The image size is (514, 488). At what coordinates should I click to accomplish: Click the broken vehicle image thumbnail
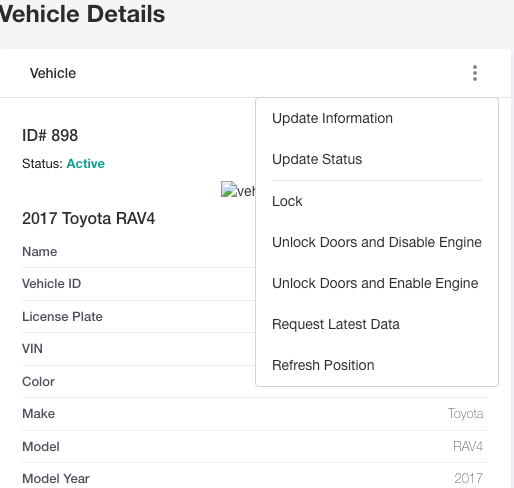[x=238, y=189]
